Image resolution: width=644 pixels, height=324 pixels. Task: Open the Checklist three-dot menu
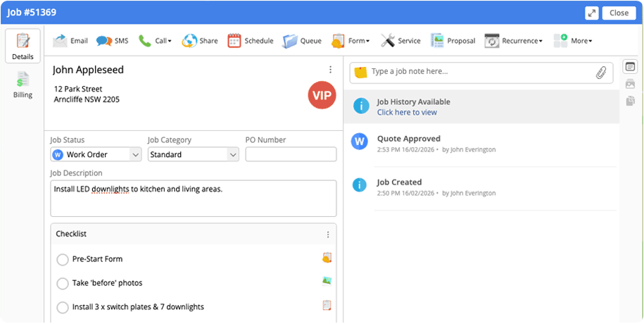(328, 235)
